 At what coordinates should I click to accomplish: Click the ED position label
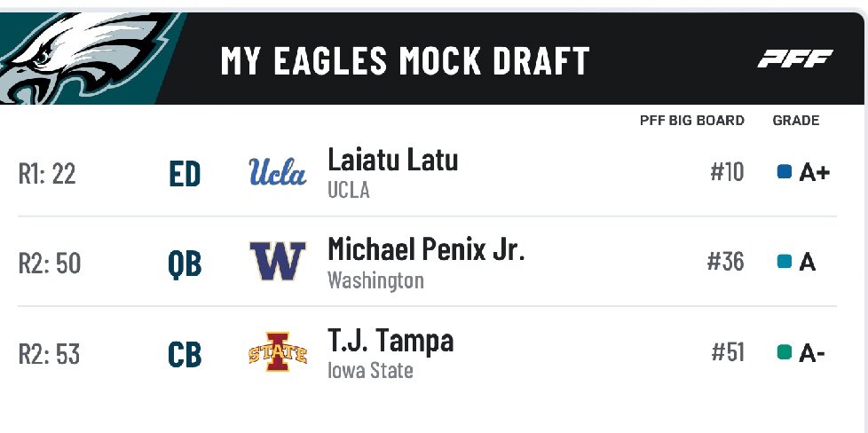coord(185,174)
